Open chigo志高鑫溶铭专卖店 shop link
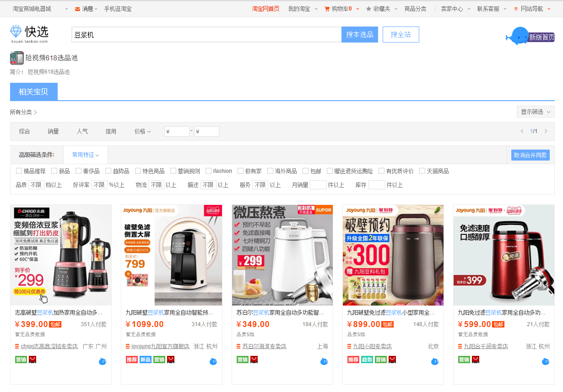 point(49,346)
